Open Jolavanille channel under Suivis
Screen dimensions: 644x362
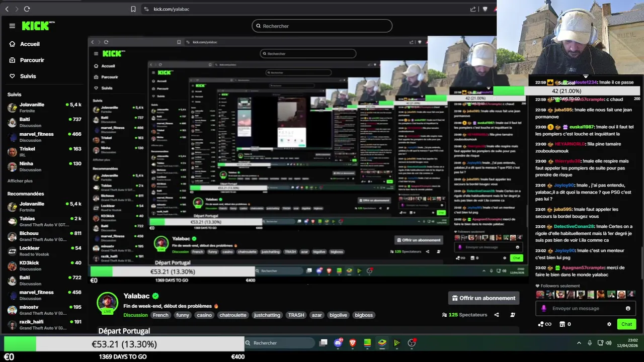(44, 108)
